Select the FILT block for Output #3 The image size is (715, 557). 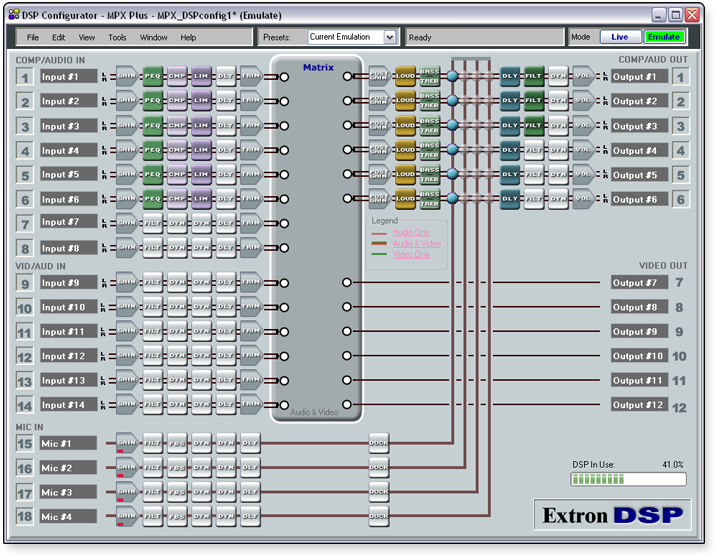(x=534, y=126)
